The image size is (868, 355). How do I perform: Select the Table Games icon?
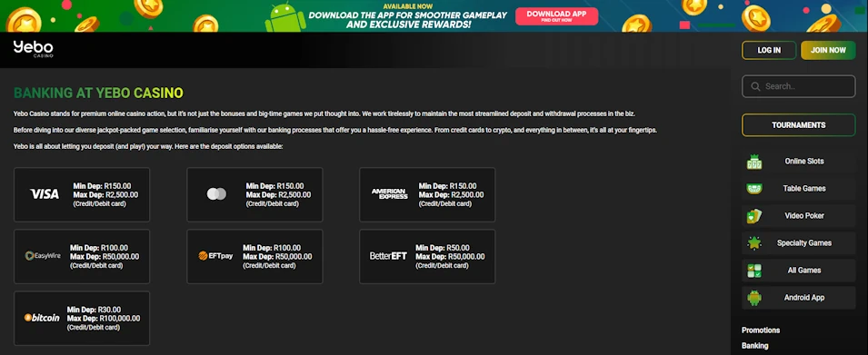click(754, 189)
